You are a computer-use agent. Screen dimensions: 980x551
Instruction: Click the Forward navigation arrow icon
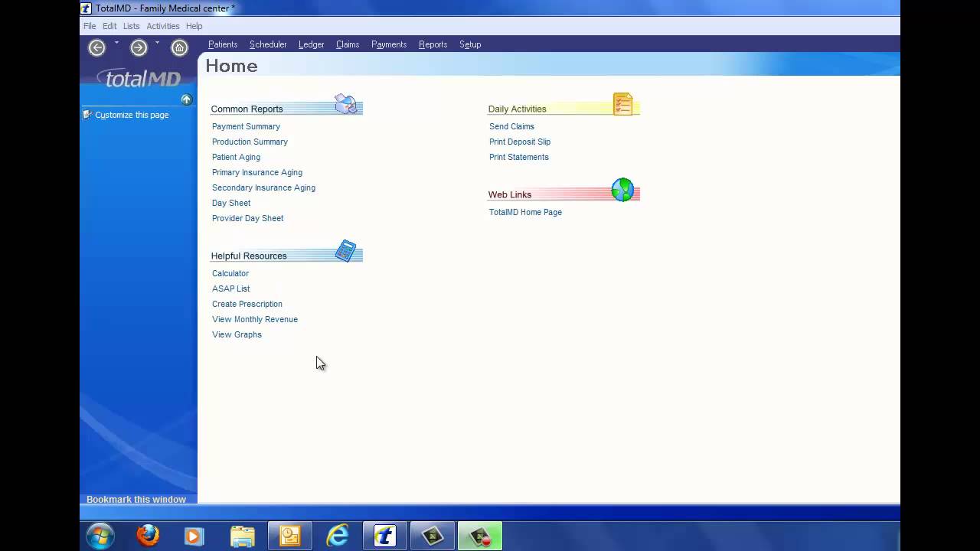[139, 47]
